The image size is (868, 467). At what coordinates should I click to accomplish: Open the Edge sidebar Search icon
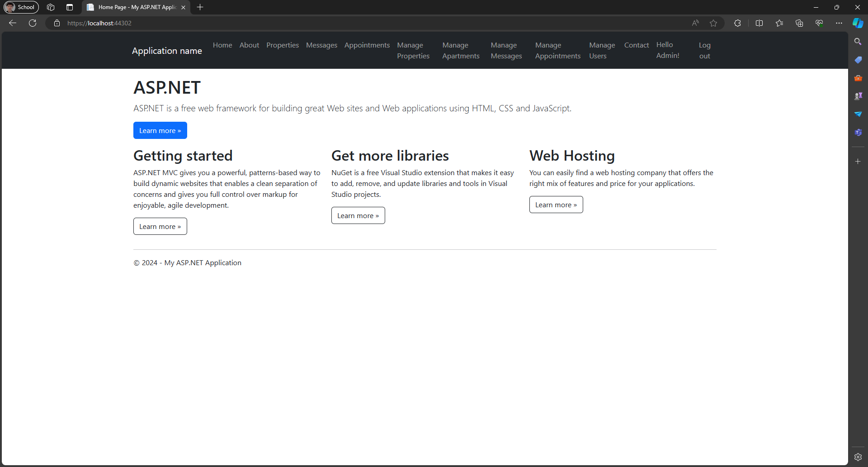[858, 42]
